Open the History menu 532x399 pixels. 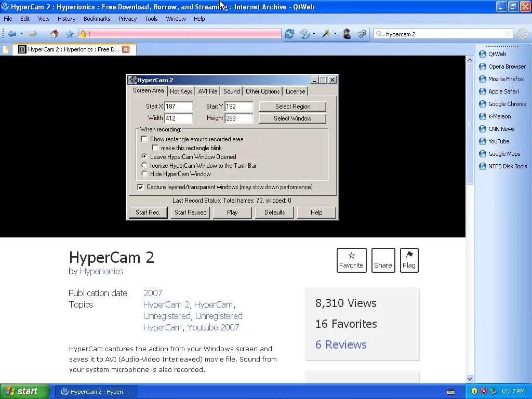[x=66, y=19]
